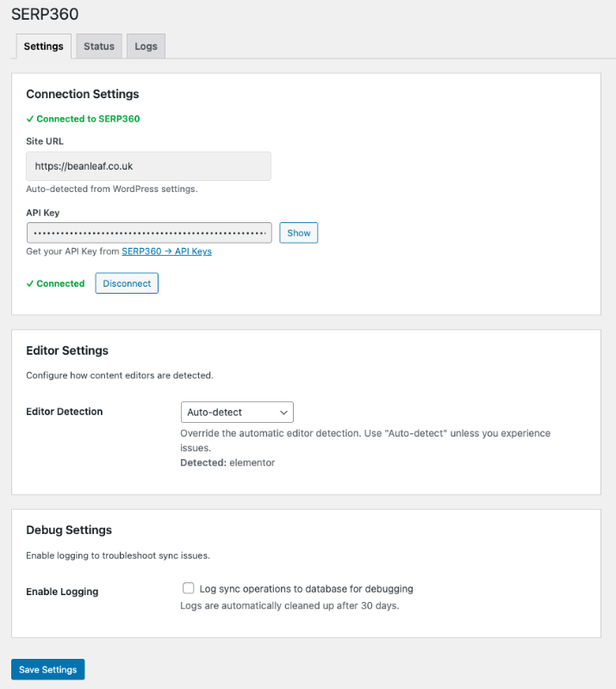
Task: Open the SERP360 → API Keys link
Action: pyautogui.click(x=166, y=251)
